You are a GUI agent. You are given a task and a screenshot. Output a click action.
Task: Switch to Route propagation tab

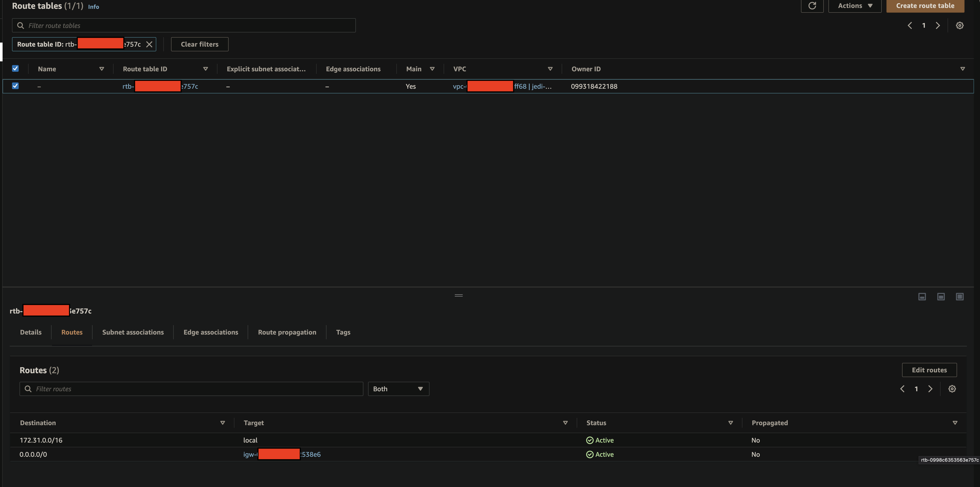click(x=287, y=332)
